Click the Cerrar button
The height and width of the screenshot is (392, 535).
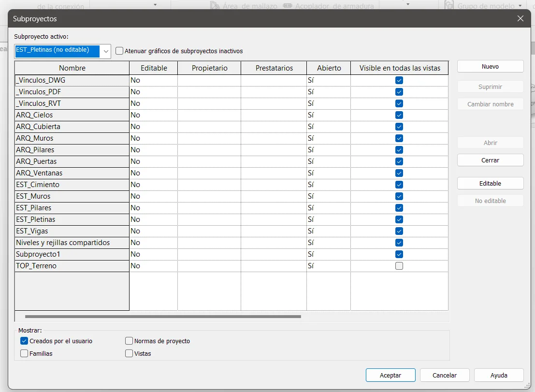491,160
